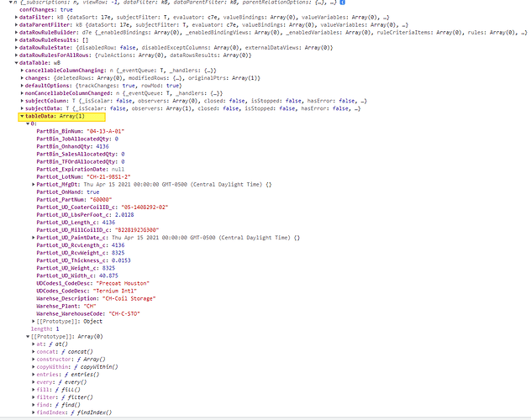Image resolution: width=531 pixels, height=420 pixels.
Task: Collapse array element 0
Action: [28, 123]
